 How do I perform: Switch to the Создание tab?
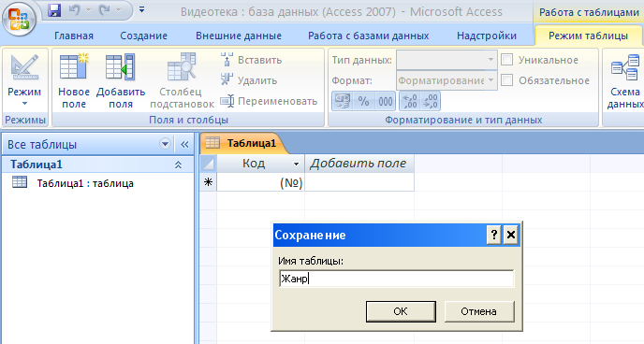tap(144, 36)
